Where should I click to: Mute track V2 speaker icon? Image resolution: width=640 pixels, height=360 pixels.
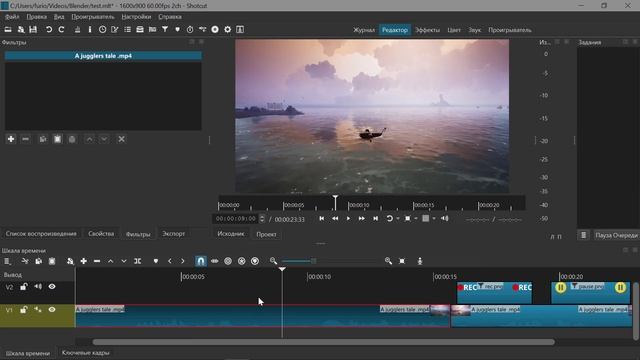(38, 287)
